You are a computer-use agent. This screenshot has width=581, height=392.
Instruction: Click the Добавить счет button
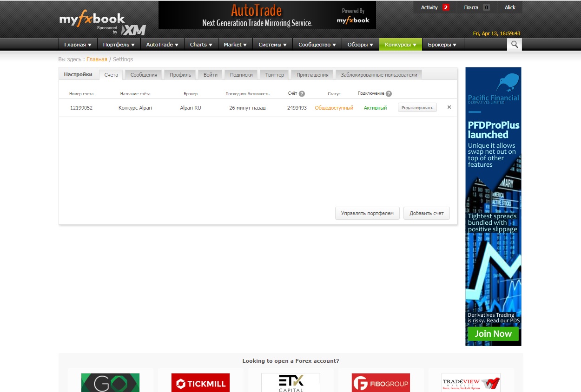coord(427,213)
